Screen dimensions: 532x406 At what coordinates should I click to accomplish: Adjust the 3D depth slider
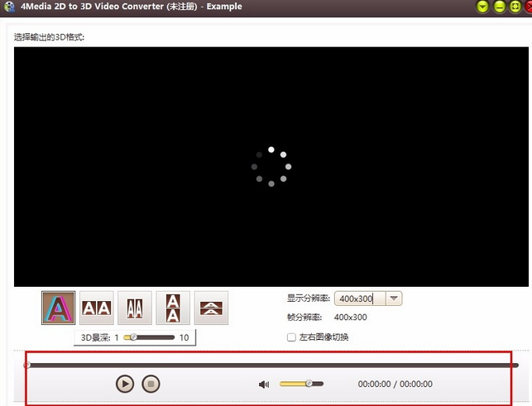click(149, 337)
